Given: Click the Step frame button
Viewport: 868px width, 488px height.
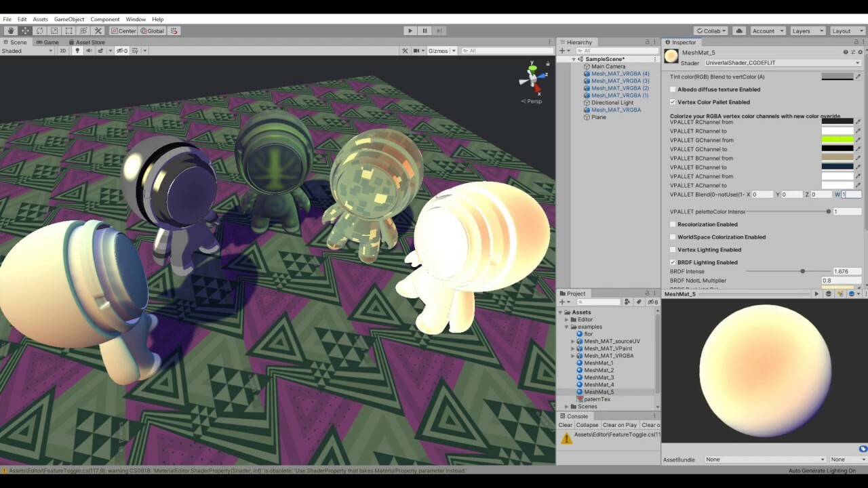Looking at the screenshot, I should 439,30.
